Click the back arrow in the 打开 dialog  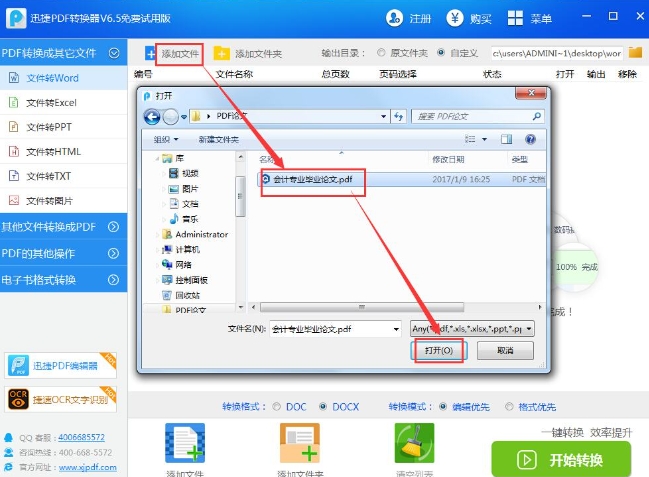pos(152,117)
